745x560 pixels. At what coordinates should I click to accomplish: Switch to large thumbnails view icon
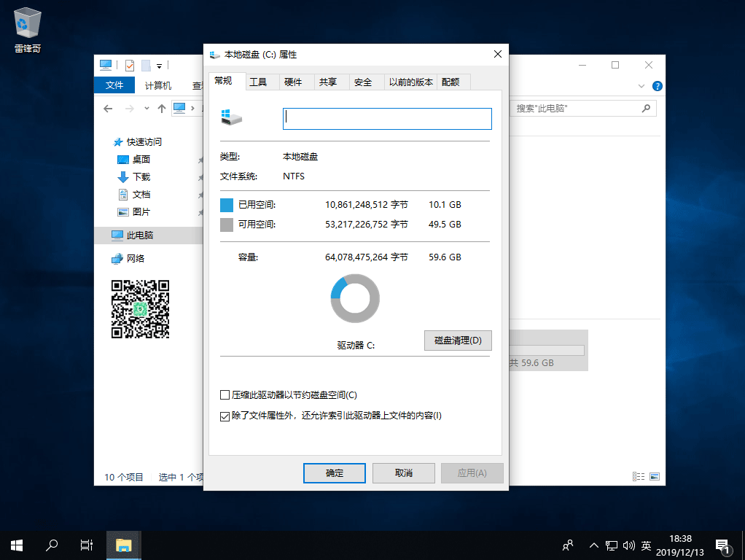(x=654, y=477)
